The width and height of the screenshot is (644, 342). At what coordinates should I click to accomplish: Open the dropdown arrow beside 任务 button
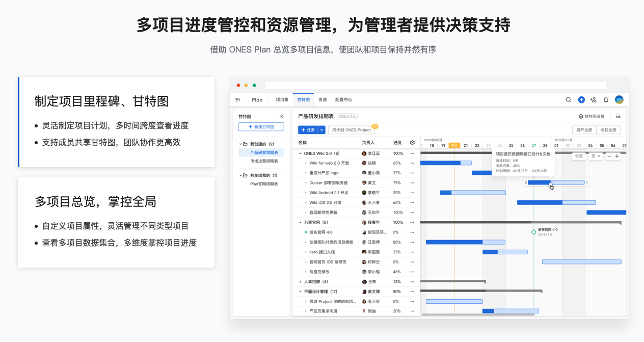pos(321,130)
